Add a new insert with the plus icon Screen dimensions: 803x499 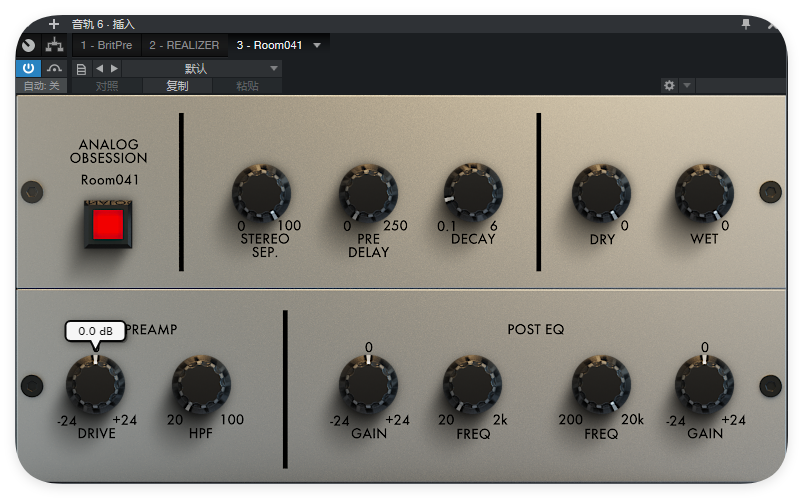click(54, 24)
